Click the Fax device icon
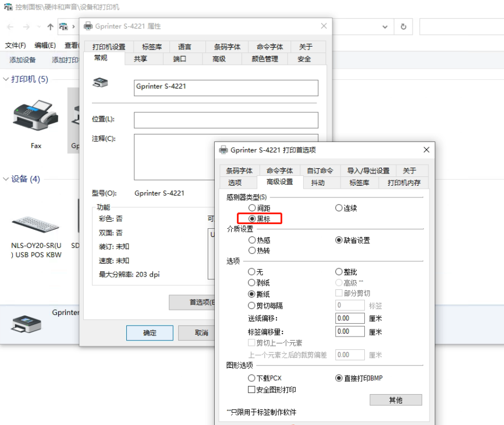504x425 pixels. tap(36, 115)
